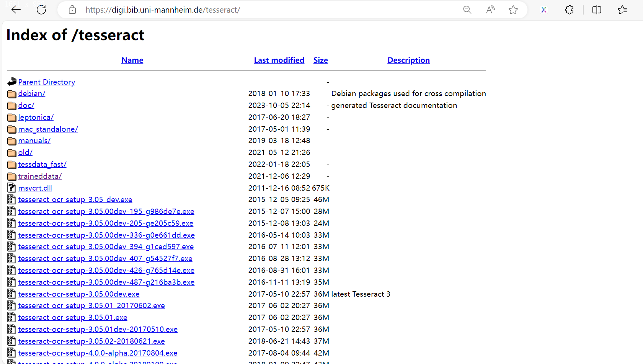Download tesseract-ocr-setup-3.05.00dev-195-g986de7e.exe
643x364 pixels.
pos(106,211)
